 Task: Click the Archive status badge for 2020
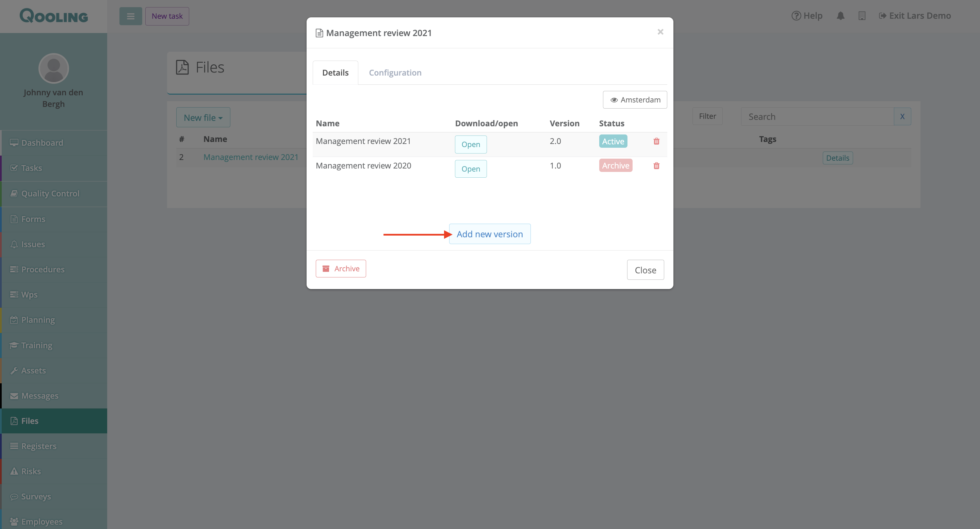[615, 165]
